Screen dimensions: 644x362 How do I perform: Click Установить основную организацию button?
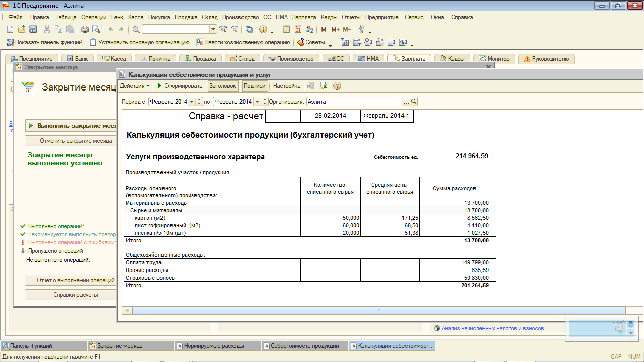[139, 42]
